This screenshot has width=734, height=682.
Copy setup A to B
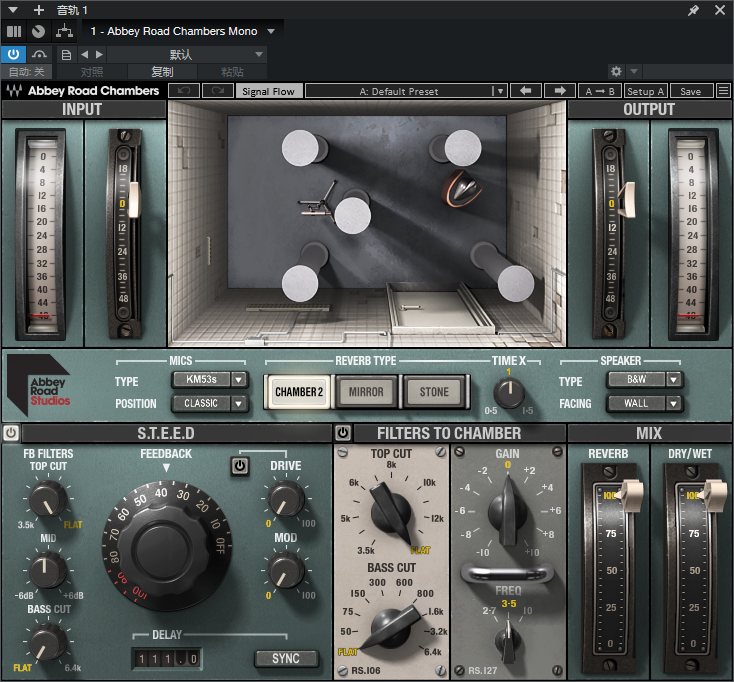coord(600,91)
